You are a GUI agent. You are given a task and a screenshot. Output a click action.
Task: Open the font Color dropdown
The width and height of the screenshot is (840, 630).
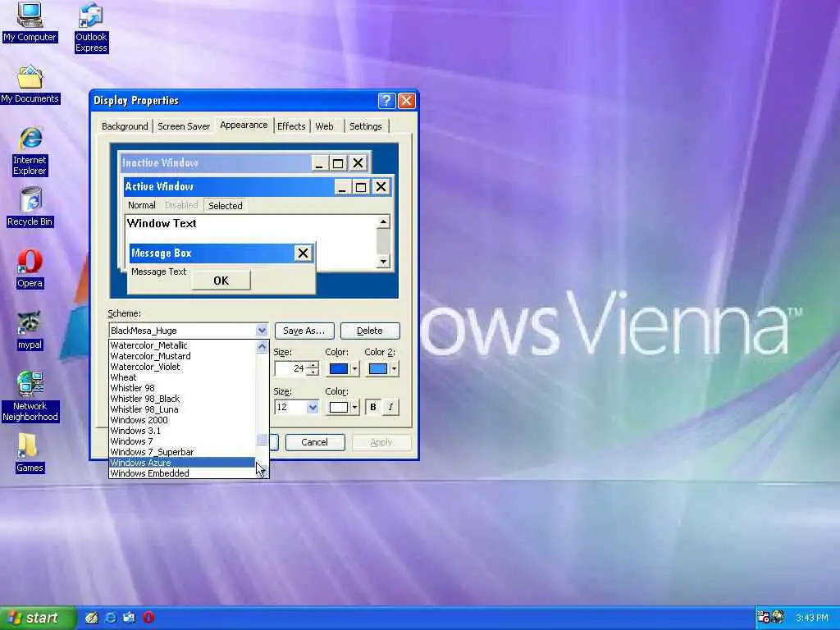[354, 408]
